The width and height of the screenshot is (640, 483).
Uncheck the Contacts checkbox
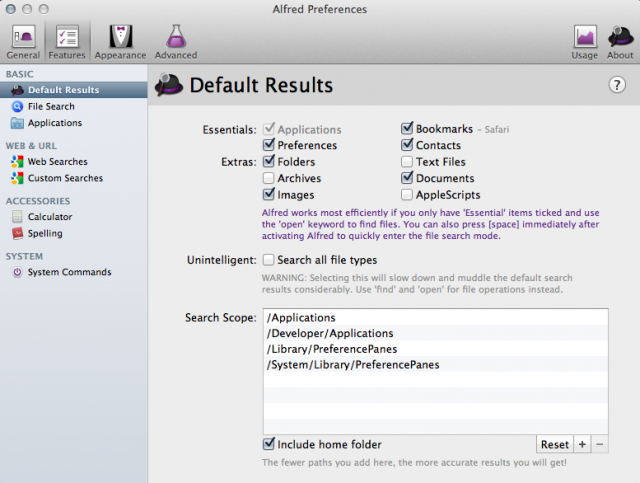pyautogui.click(x=407, y=145)
